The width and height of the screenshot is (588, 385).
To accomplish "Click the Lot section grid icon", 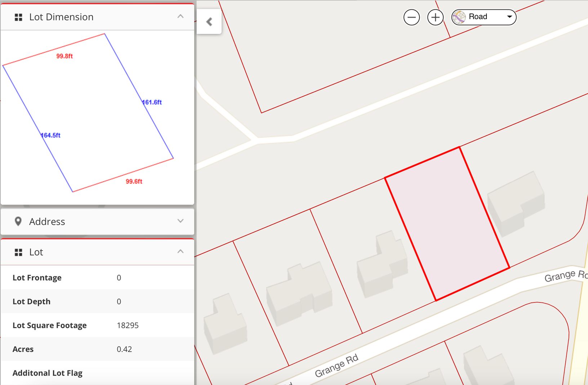I will (x=18, y=252).
